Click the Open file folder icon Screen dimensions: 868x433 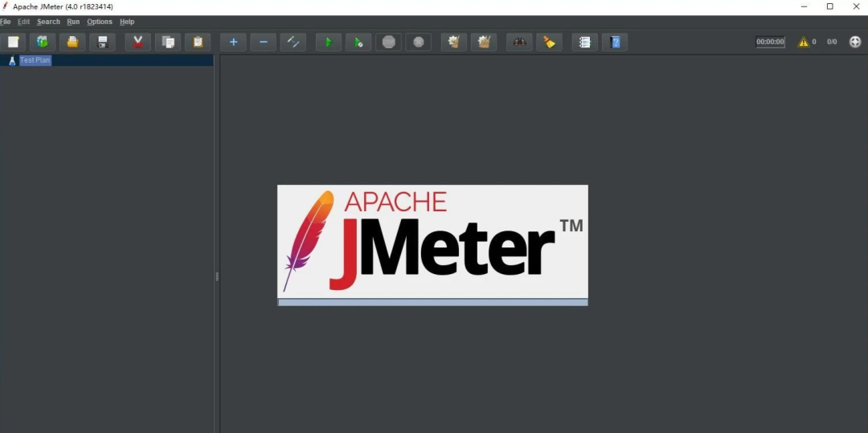pos(72,42)
